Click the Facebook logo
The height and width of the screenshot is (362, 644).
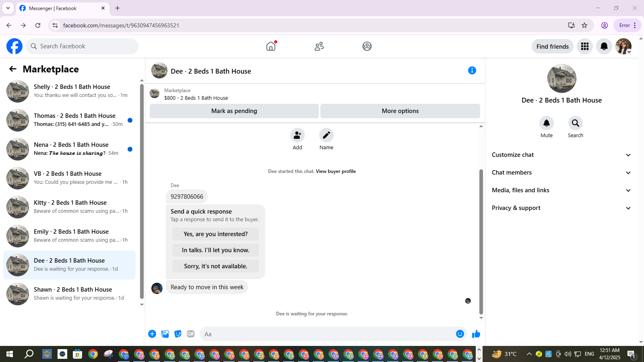(14, 46)
